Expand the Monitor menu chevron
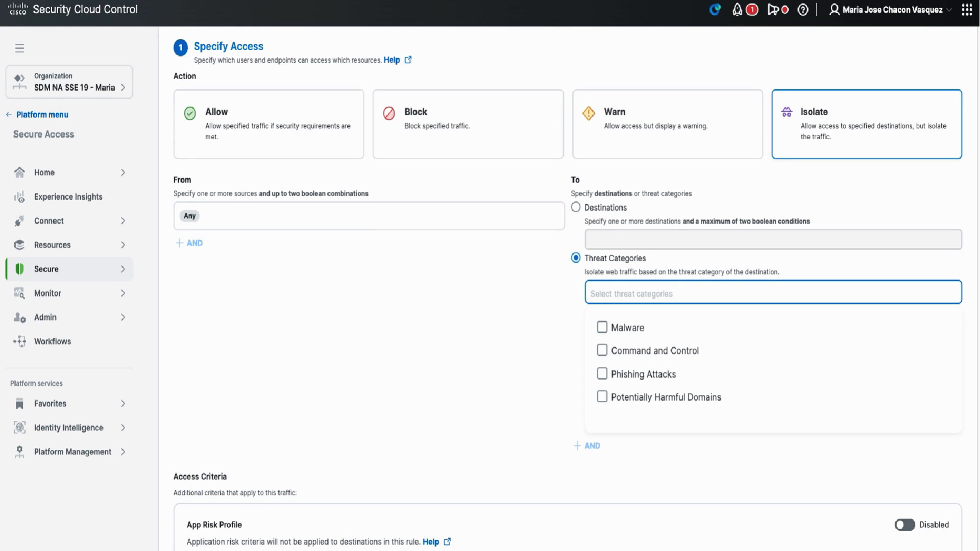 pos(123,293)
